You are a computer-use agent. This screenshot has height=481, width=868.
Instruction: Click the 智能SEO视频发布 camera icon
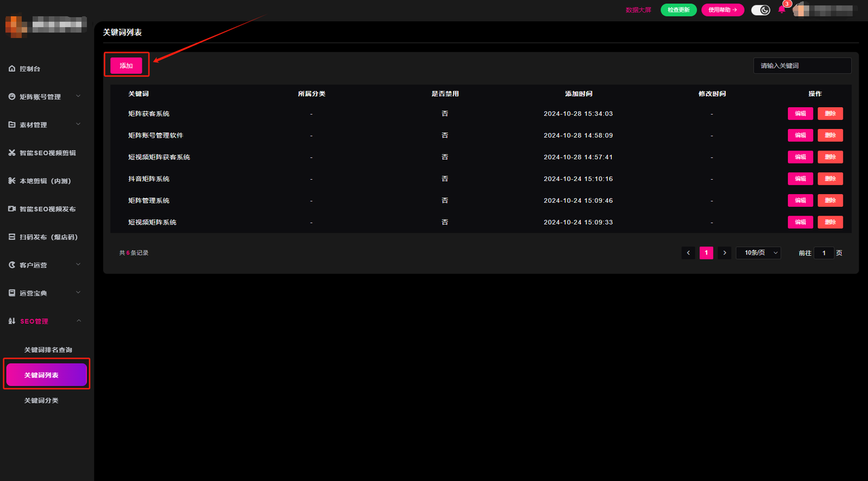click(12, 209)
